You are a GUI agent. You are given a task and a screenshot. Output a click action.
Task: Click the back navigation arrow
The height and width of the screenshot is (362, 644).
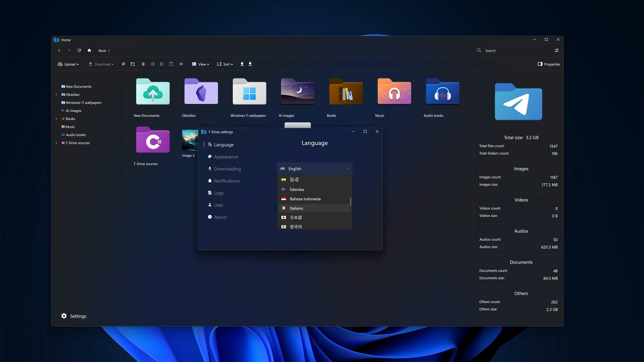click(x=59, y=50)
